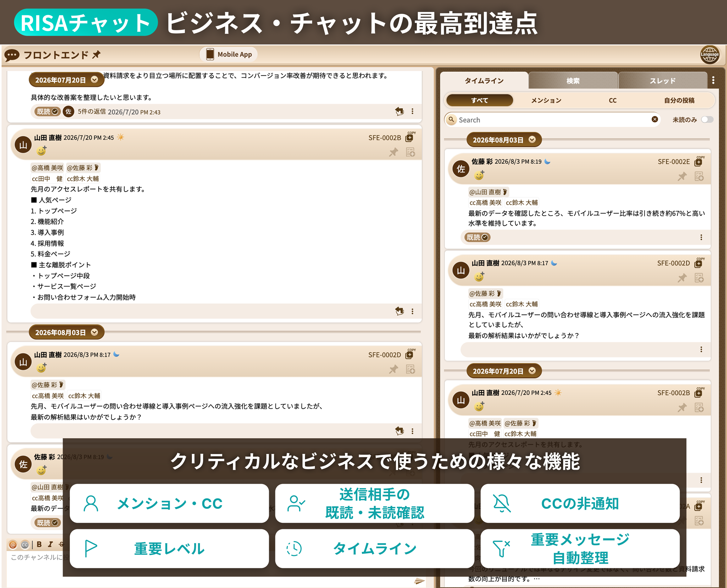Open the 5件の返信 thread
727x588 pixels.
pyautogui.click(x=92, y=112)
